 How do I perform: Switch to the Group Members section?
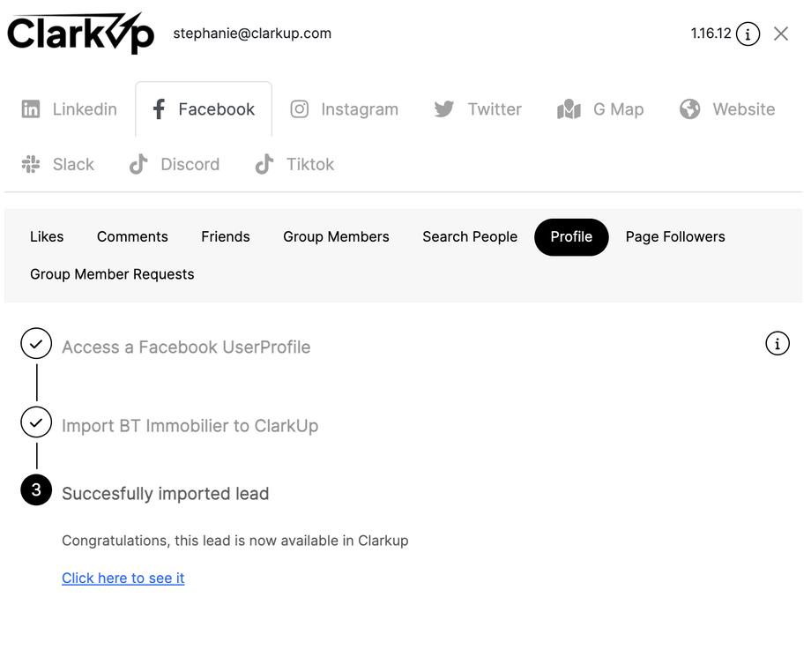pos(336,236)
